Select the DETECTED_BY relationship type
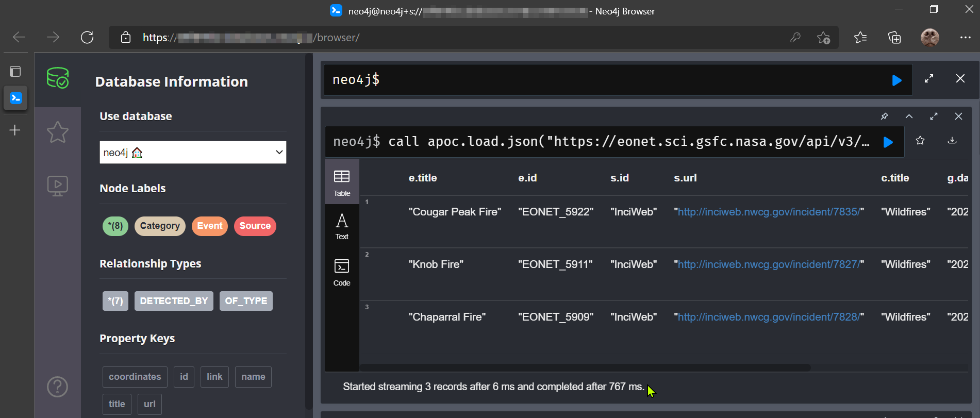980x418 pixels. point(174,301)
